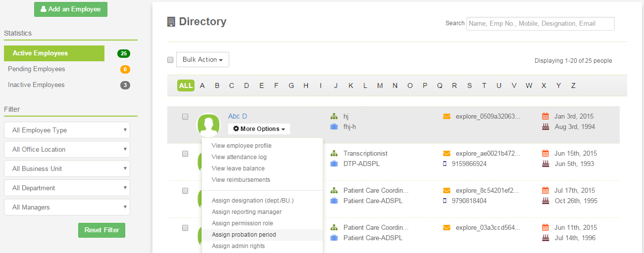644x253 pixels.
Task: Click the building icon beside Directory heading
Action: (171, 22)
